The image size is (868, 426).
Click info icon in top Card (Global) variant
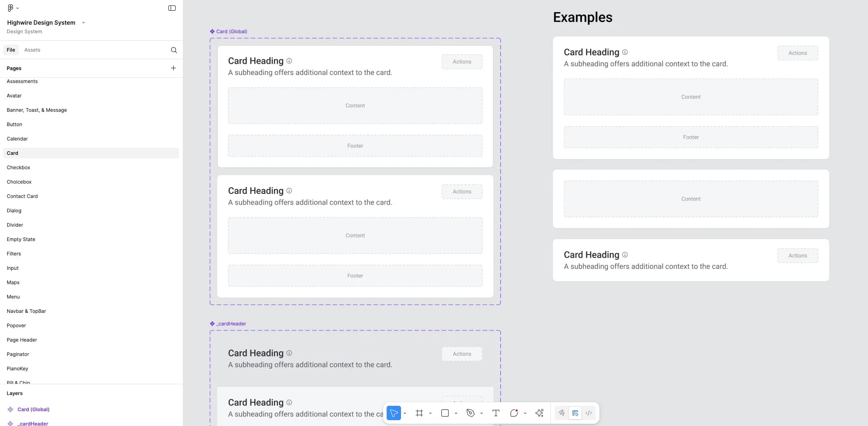coord(289,61)
